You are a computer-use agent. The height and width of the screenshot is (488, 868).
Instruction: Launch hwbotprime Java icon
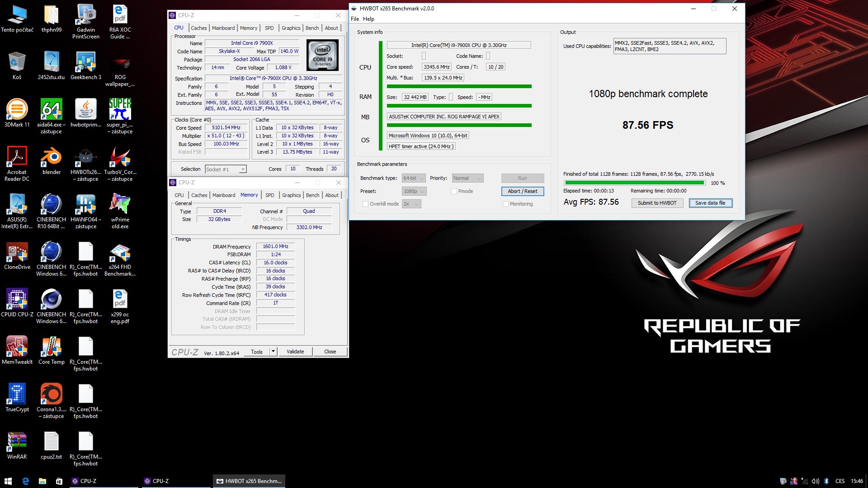pos(86,113)
